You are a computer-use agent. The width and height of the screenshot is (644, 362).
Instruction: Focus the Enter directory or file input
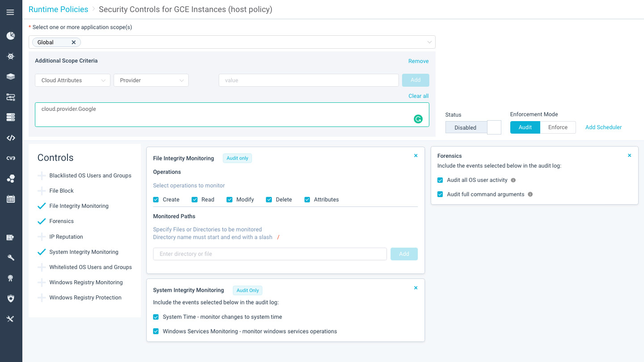click(270, 254)
